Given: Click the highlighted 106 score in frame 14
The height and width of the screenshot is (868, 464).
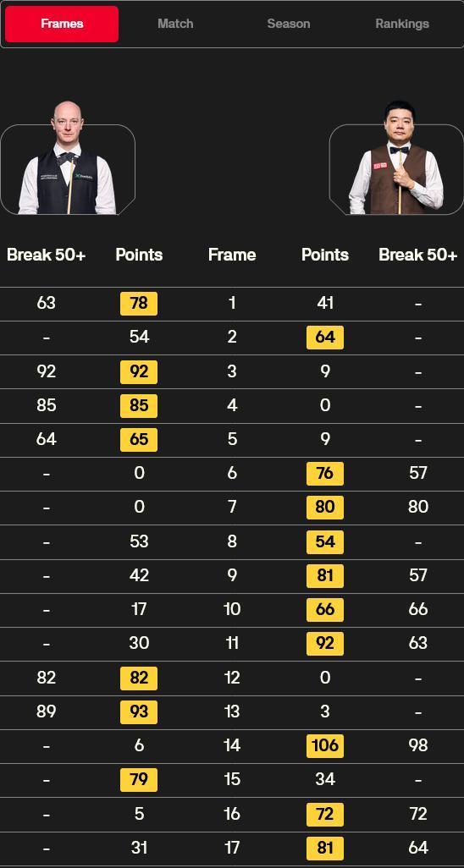Looking at the screenshot, I should (x=325, y=745).
